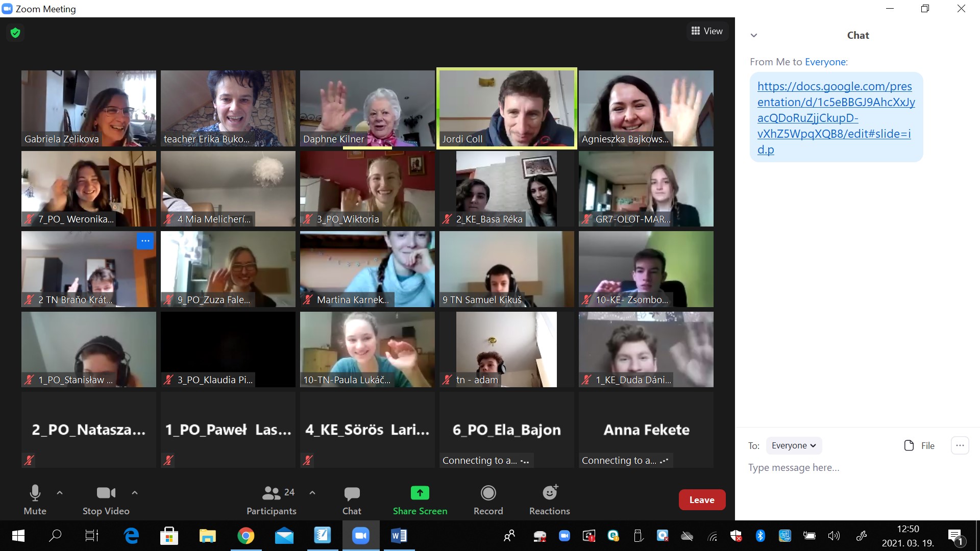Click muted mic icon on 2_PO_Natasza tile
This screenshot has width=980, height=551.
[29, 460]
